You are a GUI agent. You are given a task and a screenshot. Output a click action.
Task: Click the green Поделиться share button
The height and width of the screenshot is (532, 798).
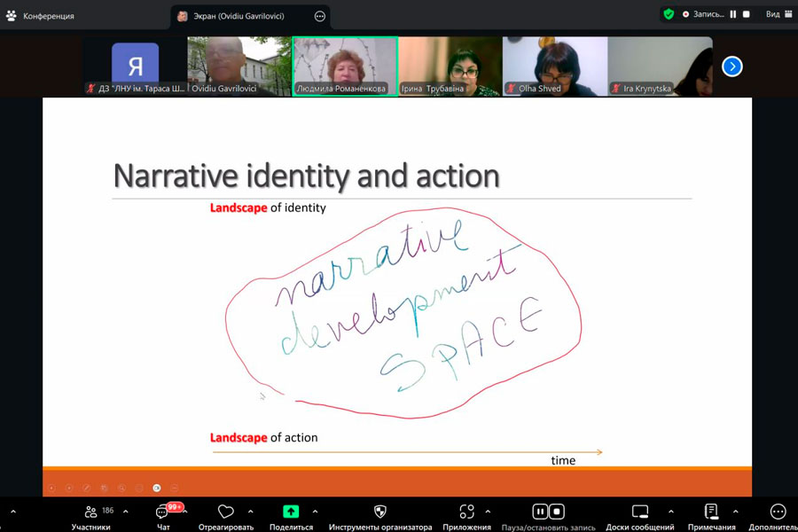291,512
